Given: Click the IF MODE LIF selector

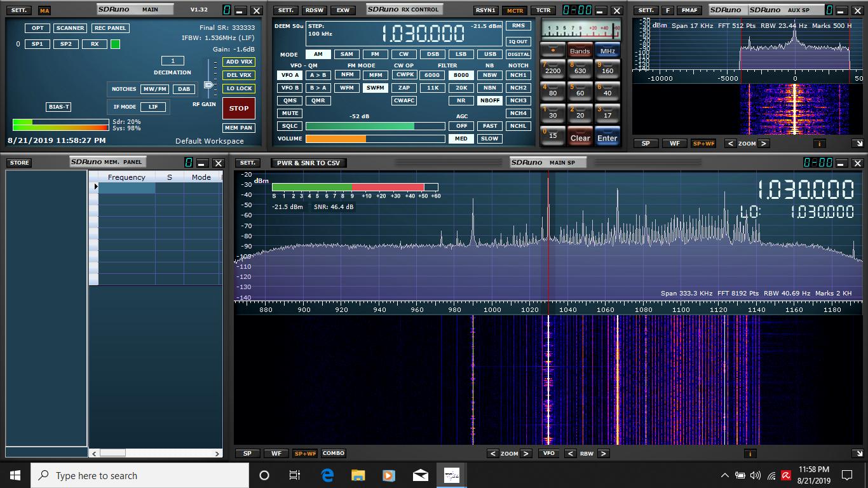Looking at the screenshot, I should pos(153,107).
